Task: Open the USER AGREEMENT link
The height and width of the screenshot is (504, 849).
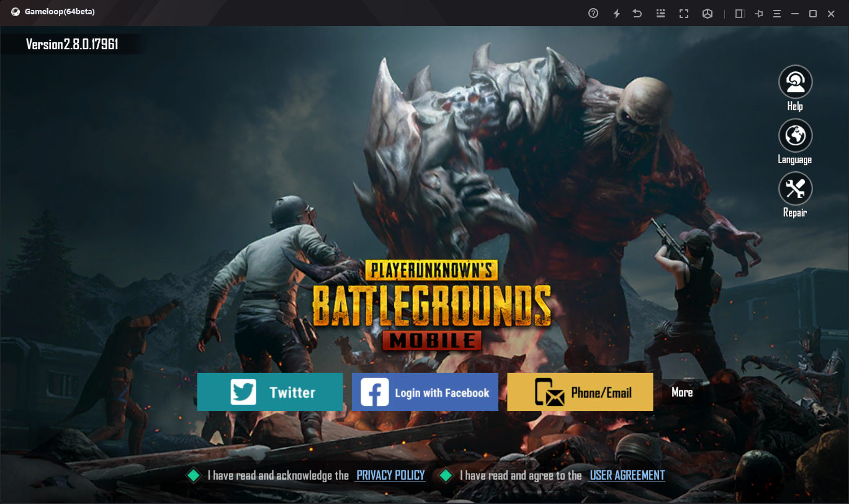Action: click(x=627, y=475)
